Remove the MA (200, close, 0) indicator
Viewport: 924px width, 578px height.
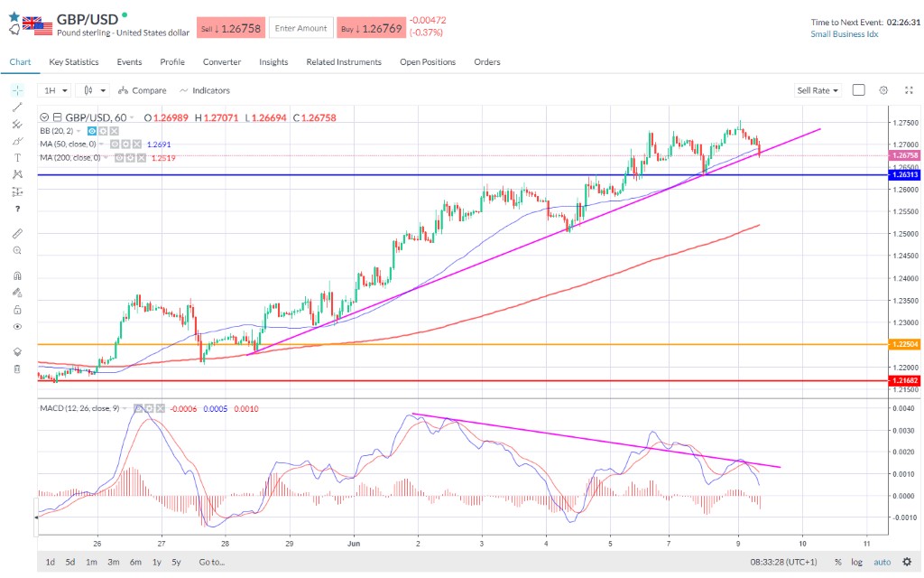click(141, 157)
